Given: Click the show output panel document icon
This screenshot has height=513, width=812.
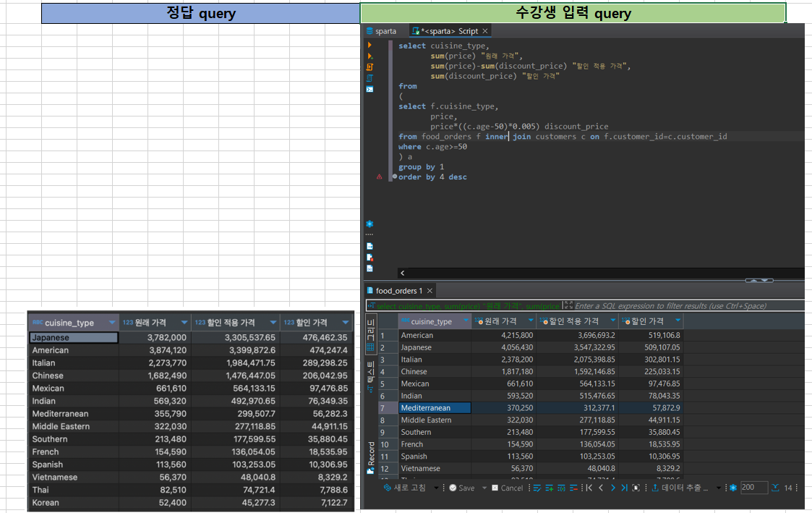Looking at the screenshot, I should pos(369,246).
